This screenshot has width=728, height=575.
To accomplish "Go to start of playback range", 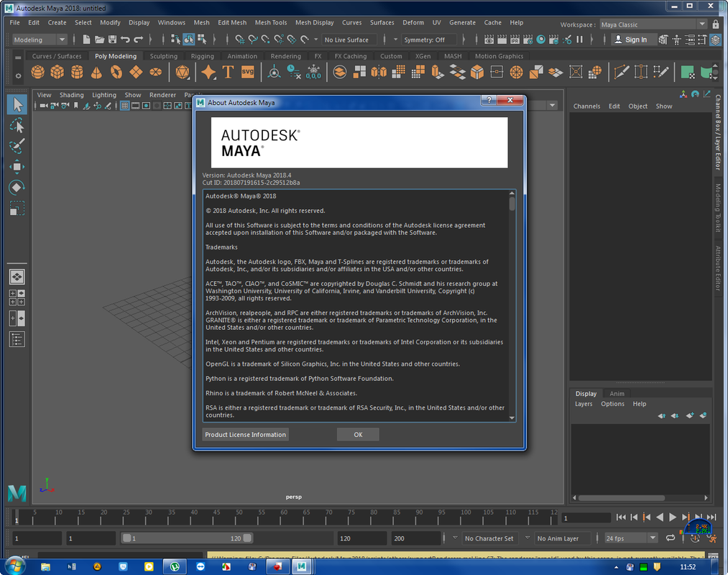I will point(621,517).
